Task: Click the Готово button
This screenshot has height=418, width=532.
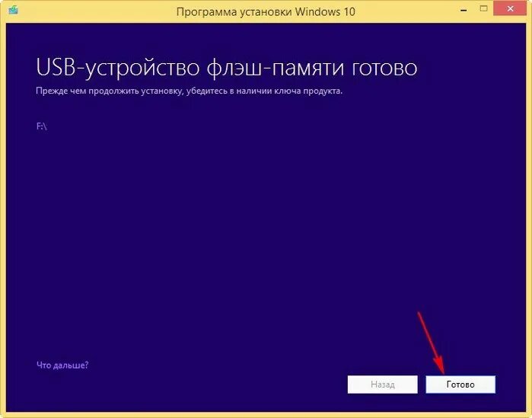Action: coord(460,384)
